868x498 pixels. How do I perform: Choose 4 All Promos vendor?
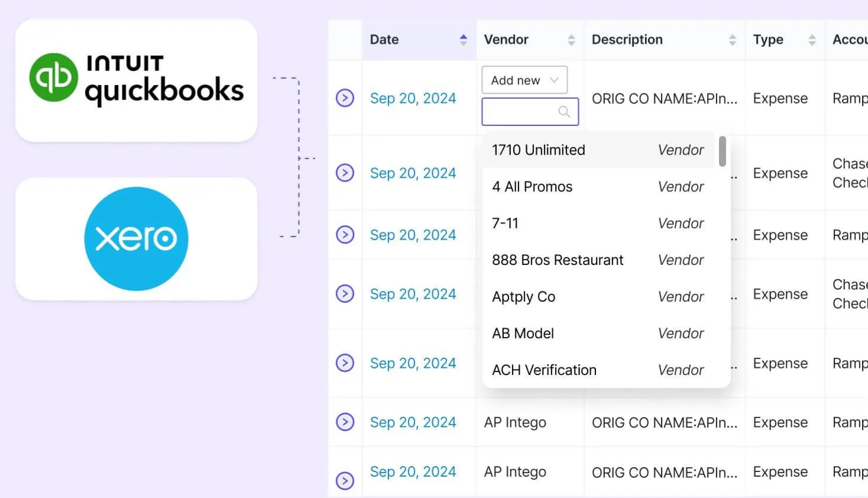pos(598,186)
